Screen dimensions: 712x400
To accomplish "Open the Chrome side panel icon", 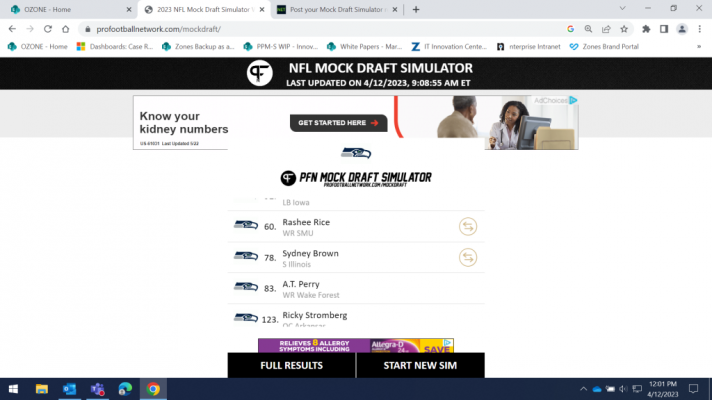I will 664,29.
